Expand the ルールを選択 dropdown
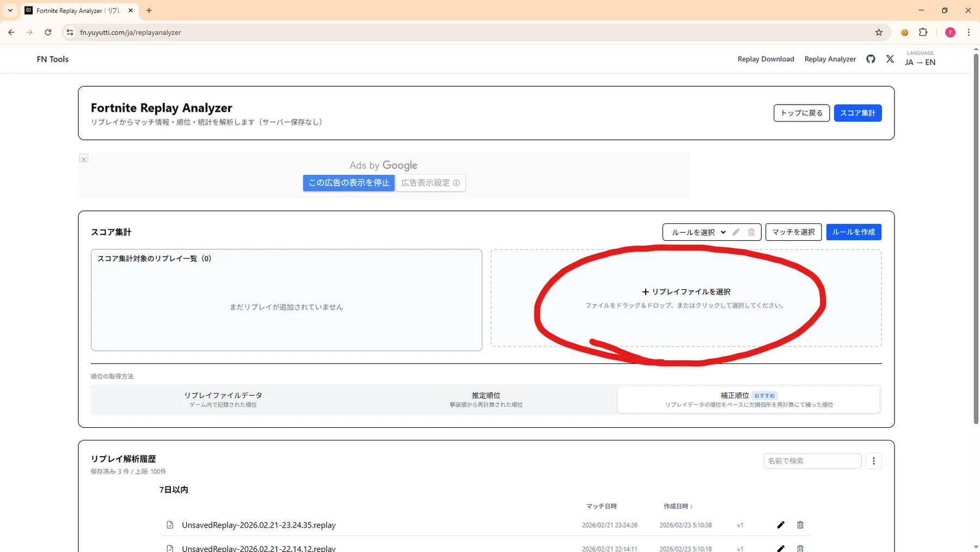The image size is (980, 552). 698,232
